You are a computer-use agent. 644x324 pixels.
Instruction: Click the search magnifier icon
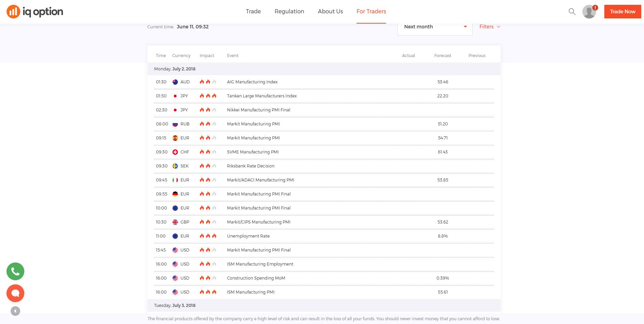point(572,12)
